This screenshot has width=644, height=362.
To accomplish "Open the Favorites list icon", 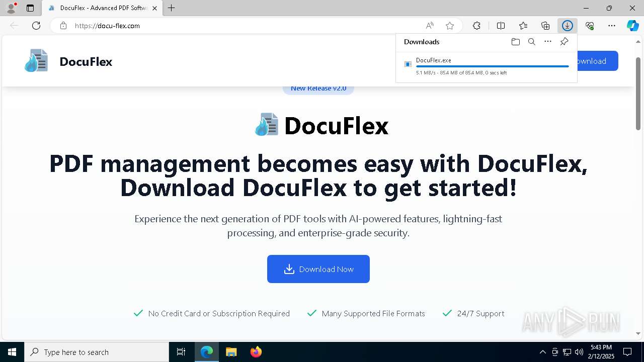I will tap(523, 26).
